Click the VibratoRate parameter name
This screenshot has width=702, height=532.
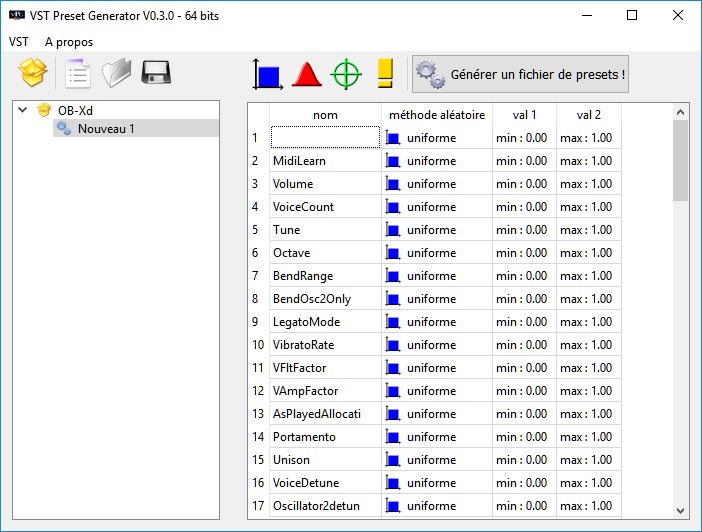pyautogui.click(x=304, y=345)
